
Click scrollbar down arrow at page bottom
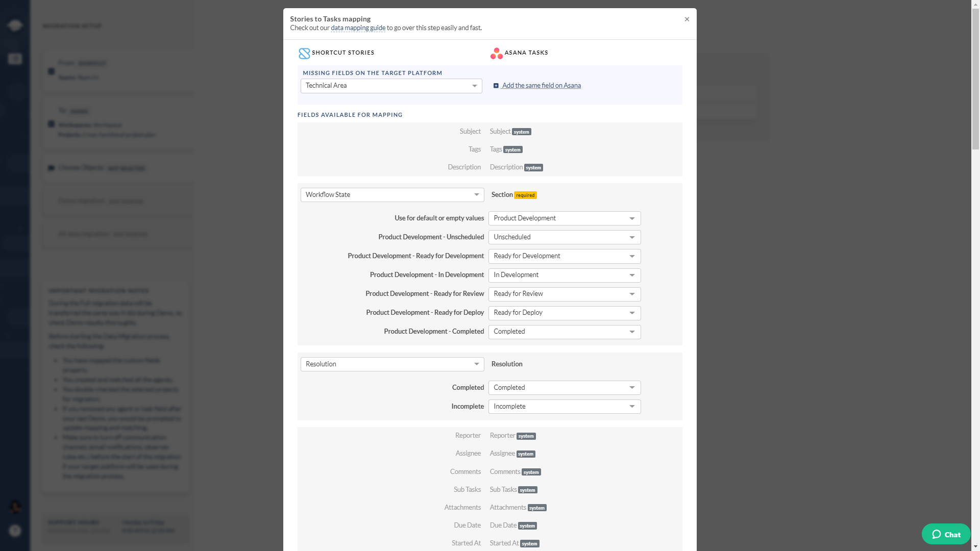click(x=975, y=547)
